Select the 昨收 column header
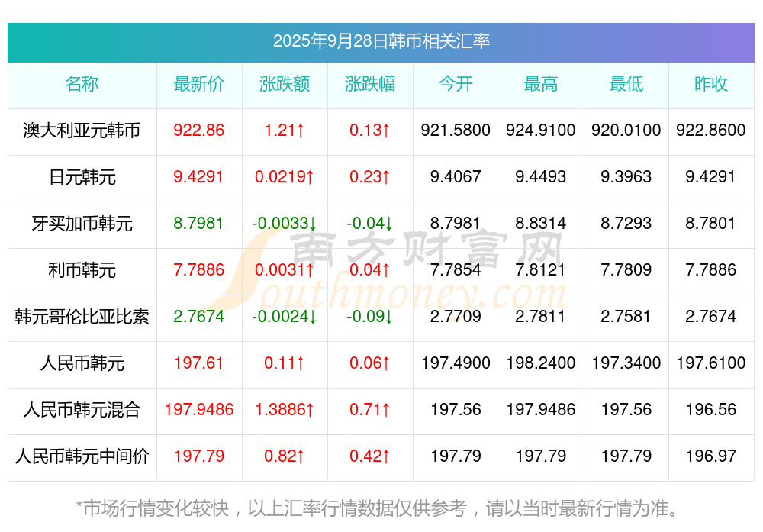 (711, 84)
